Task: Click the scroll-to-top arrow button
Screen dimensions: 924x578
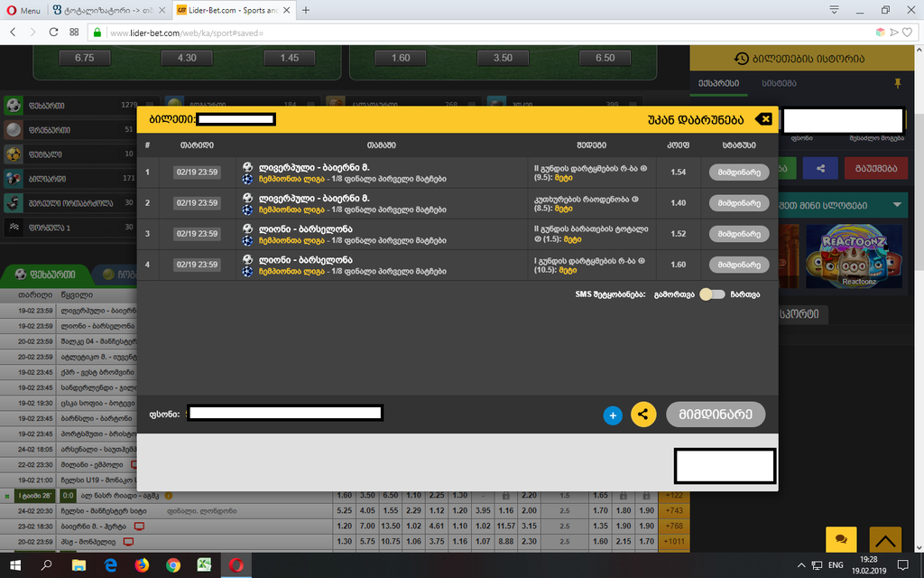Action: [x=885, y=540]
